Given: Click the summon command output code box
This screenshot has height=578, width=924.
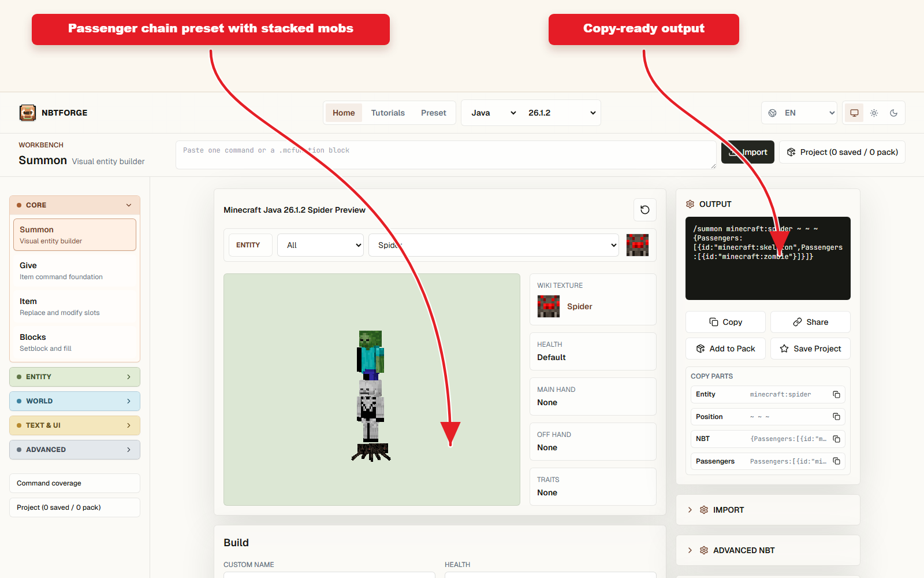Looking at the screenshot, I should point(768,258).
